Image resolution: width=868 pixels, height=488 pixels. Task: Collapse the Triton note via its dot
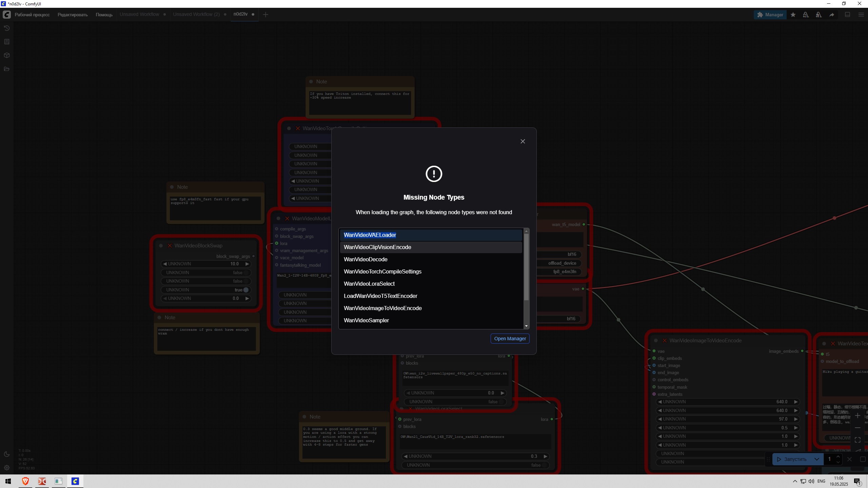(x=311, y=82)
